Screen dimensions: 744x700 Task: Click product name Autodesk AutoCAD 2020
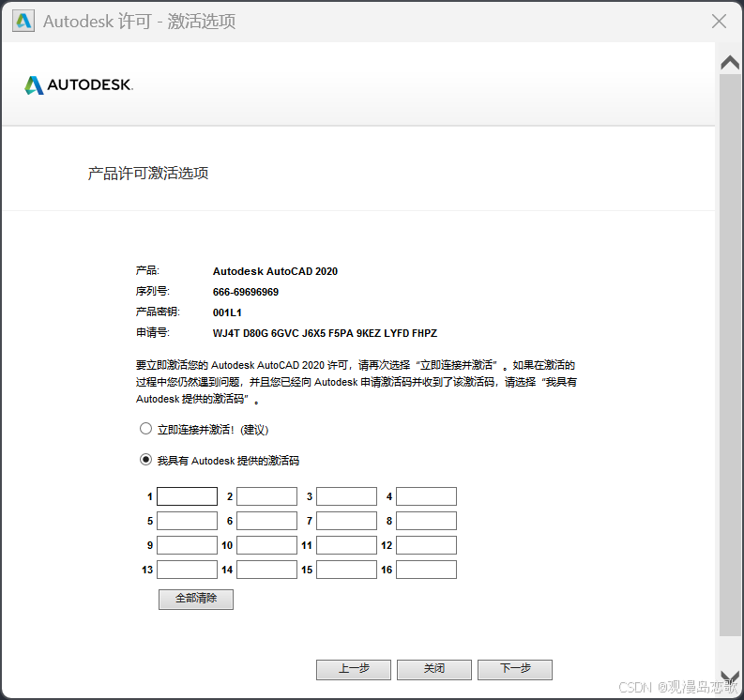pyautogui.click(x=275, y=271)
